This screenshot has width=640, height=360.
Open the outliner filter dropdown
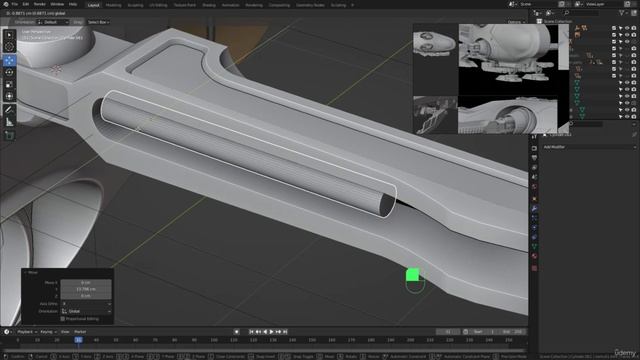(623, 13)
